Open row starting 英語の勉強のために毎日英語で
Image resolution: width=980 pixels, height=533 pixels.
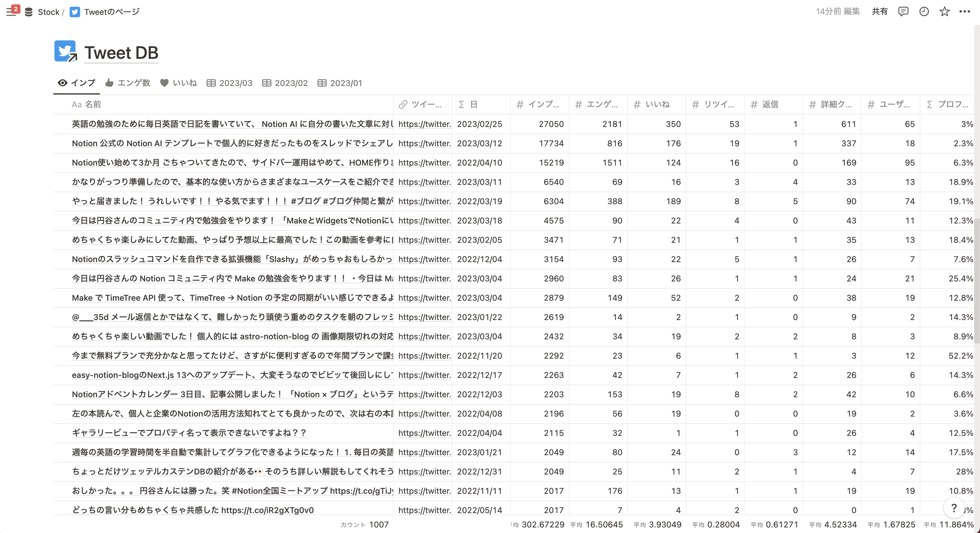coord(233,124)
